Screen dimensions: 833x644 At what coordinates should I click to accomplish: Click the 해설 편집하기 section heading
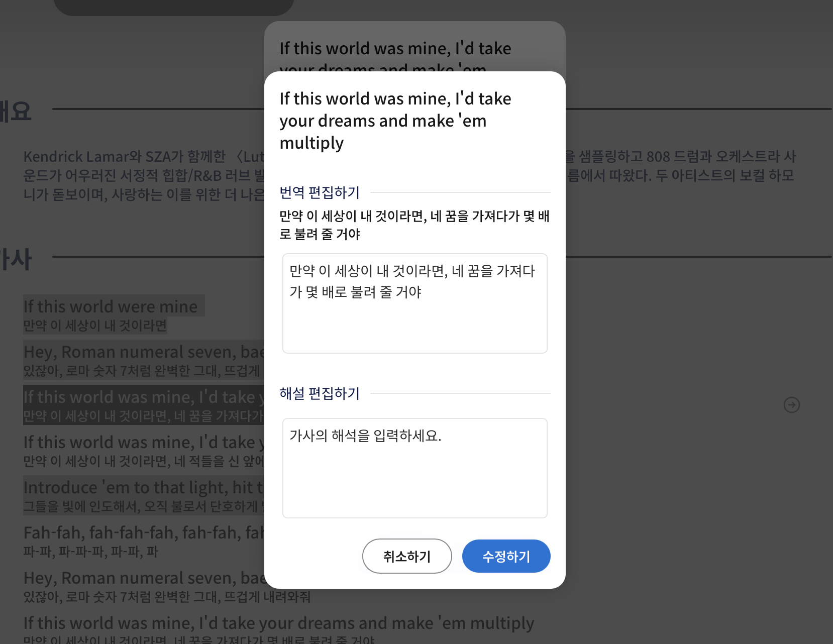tap(320, 393)
